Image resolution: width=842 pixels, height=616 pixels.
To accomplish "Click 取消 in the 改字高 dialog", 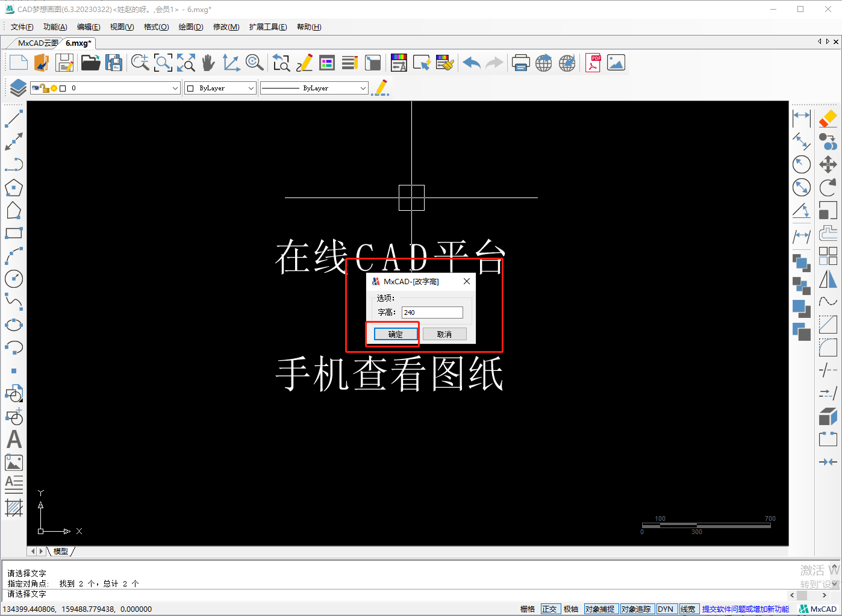I will (x=444, y=334).
